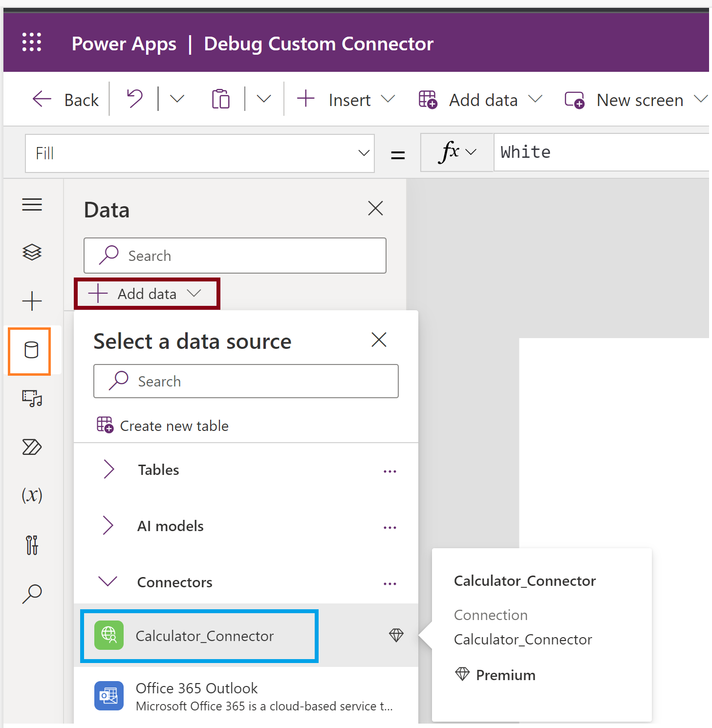712x728 pixels.
Task: Open the Media icon in sidebar
Action: click(x=32, y=398)
